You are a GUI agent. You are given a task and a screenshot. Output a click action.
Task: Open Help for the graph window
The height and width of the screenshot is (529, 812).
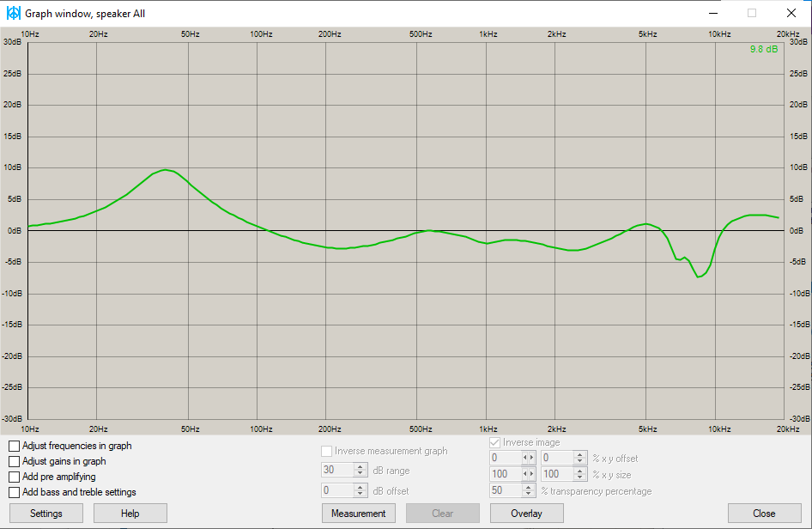pyautogui.click(x=130, y=514)
